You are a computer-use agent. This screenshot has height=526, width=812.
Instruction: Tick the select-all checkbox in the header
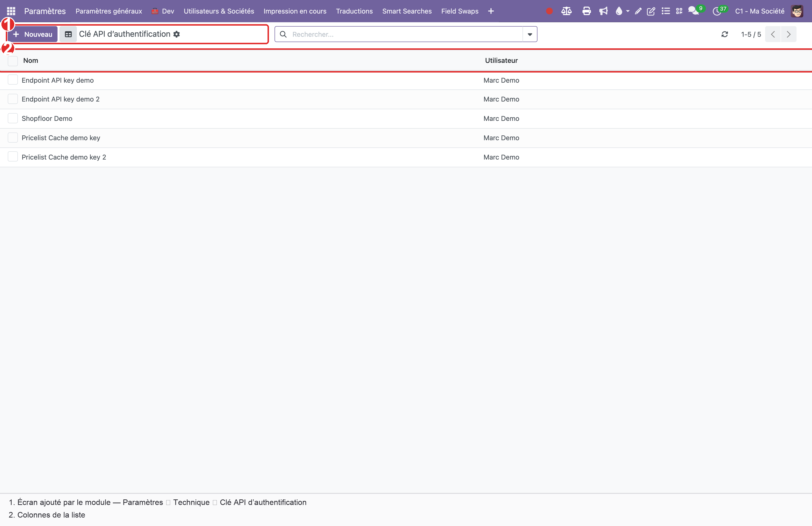pos(13,61)
